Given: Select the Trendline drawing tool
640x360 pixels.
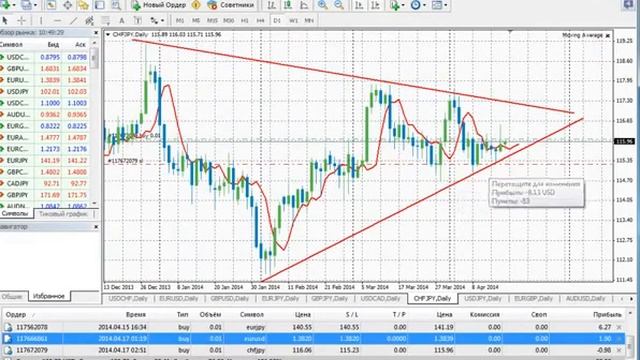Looking at the screenshot, I should point(73,20).
